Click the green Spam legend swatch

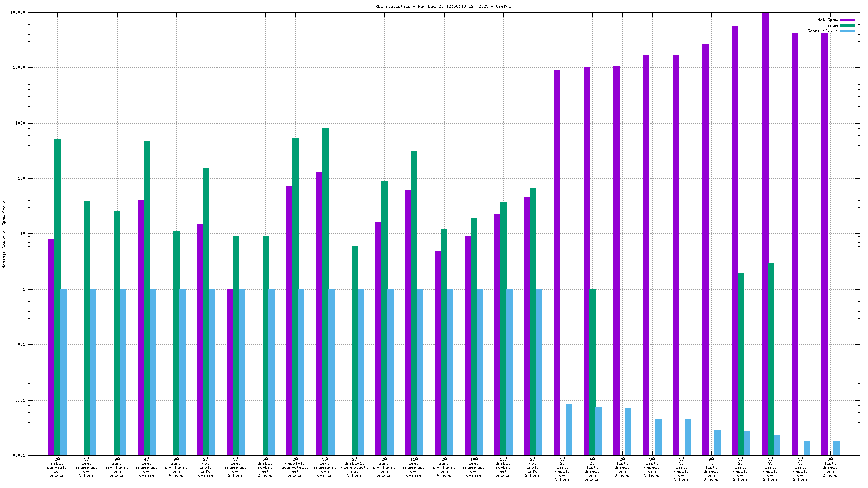pos(847,25)
